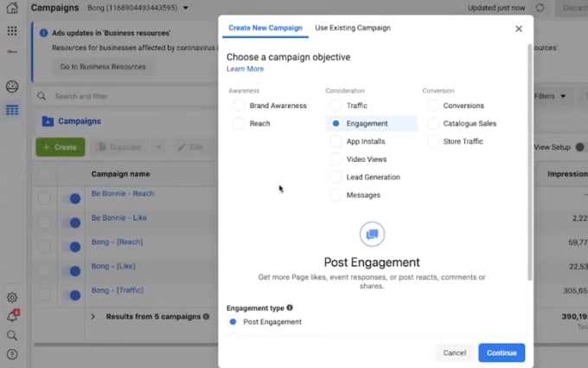Viewport: 588px width, 368px height.
Task: Click the Edit button
Action: (x=191, y=147)
